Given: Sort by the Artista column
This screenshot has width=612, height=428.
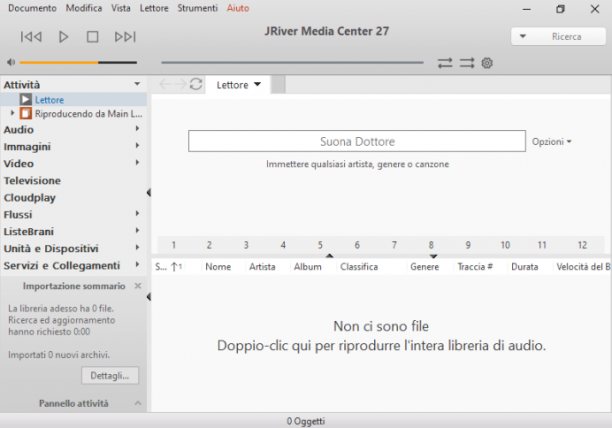Looking at the screenshot, I should [x=262, y=267].
